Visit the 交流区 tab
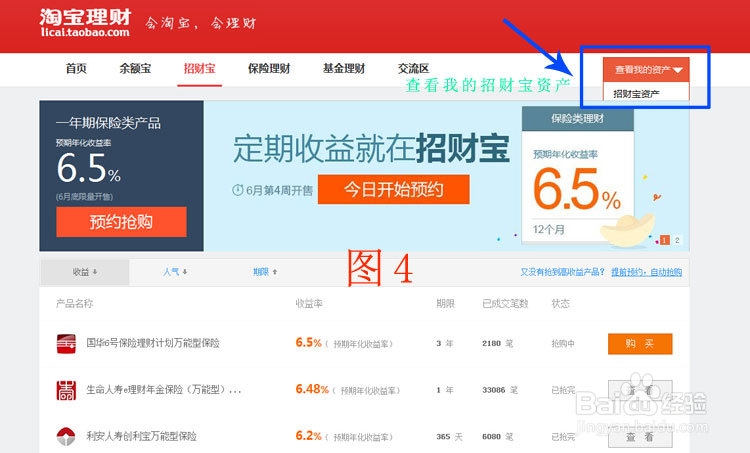 (x=413, y=68)
